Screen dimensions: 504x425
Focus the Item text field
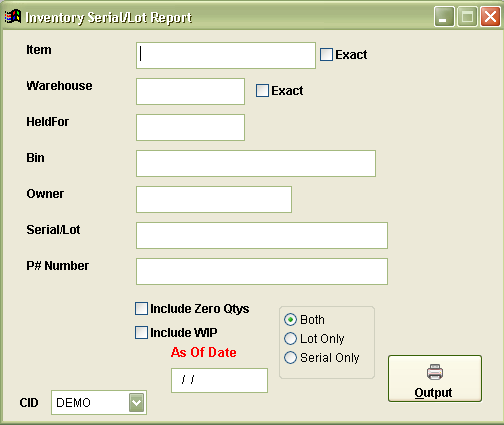coord(226,55)
